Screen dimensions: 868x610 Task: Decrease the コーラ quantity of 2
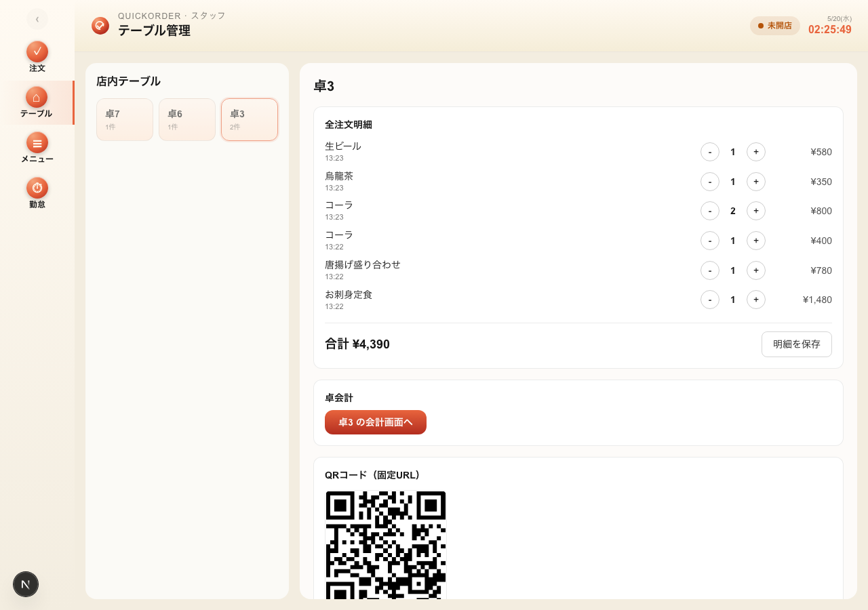click(x=710, y=211)
